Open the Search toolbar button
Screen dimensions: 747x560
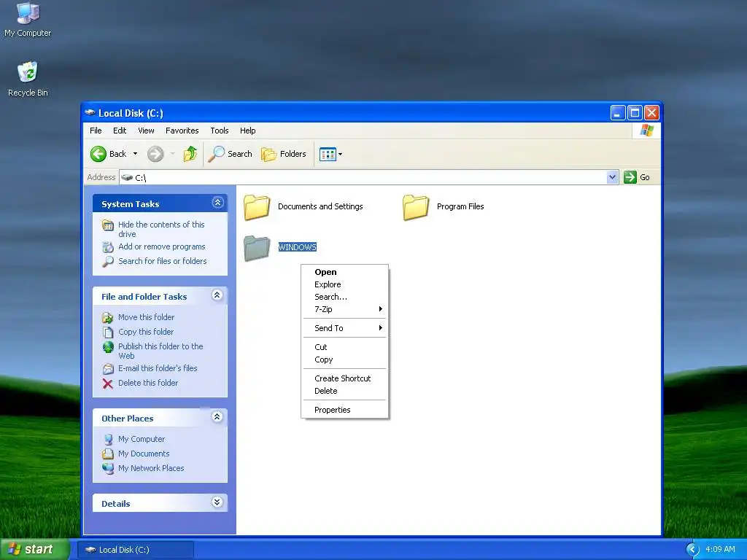[231, 154]
